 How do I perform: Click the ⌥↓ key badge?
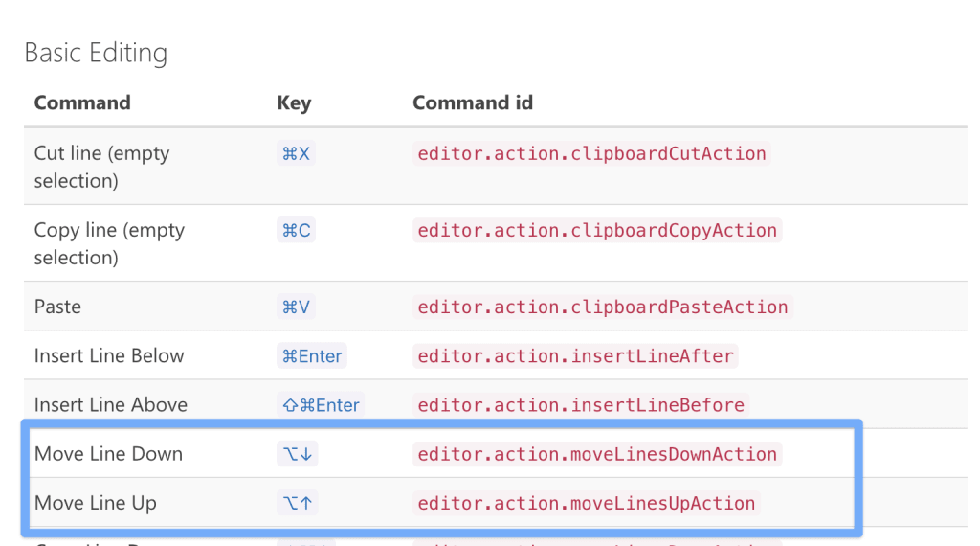[297, 454]
